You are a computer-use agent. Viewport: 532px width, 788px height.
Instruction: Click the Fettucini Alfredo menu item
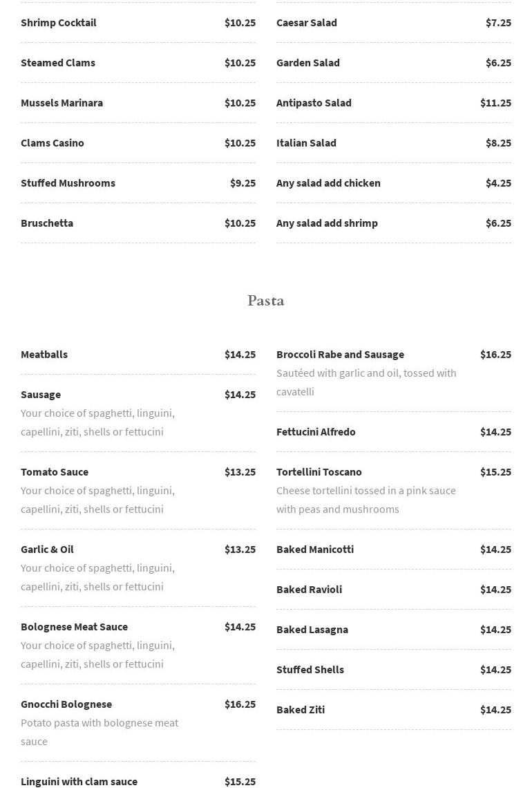click(316, 432)
